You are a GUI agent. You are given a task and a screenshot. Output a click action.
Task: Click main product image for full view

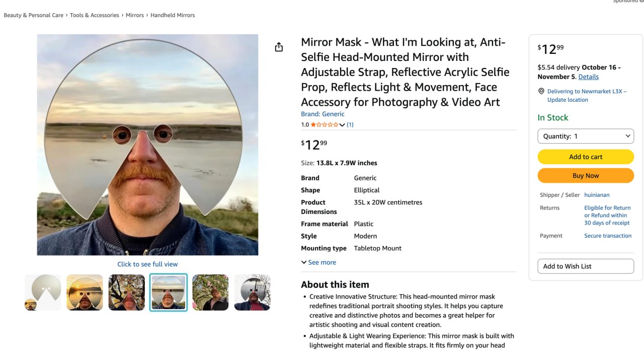[147, 145]
